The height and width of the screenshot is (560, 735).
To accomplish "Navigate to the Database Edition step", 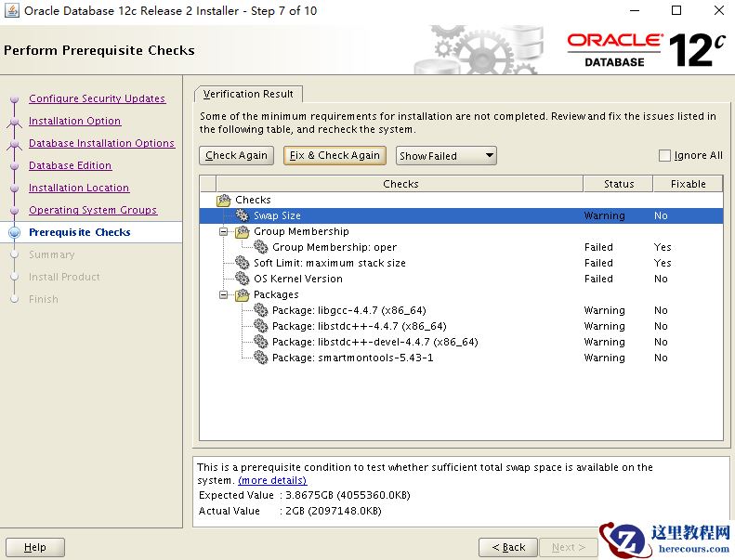I will click(71, 165).
